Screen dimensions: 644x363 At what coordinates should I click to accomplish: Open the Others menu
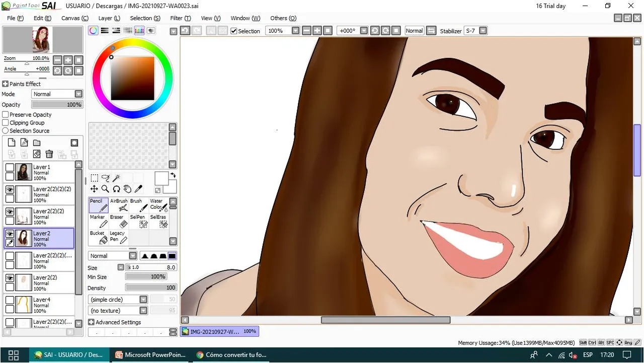[x=283, y=18]
